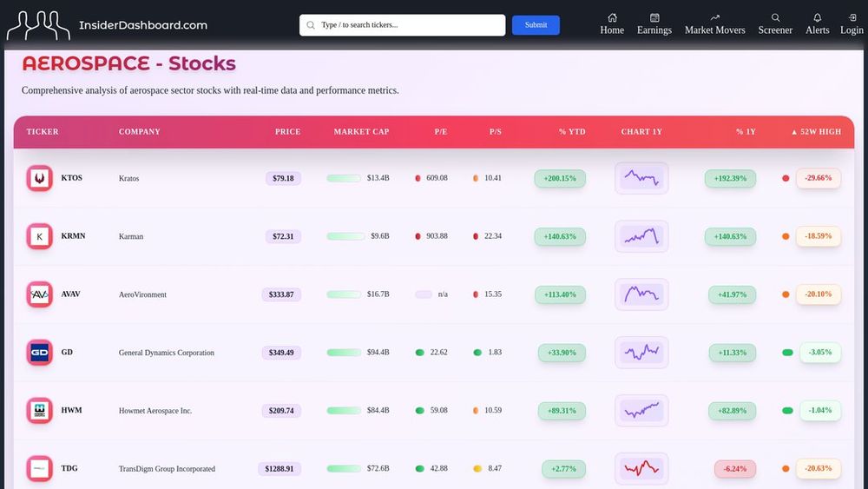Open the HWM one-year chart thumbnail
This screenshot has height=489, width=868.
[641, 410]
